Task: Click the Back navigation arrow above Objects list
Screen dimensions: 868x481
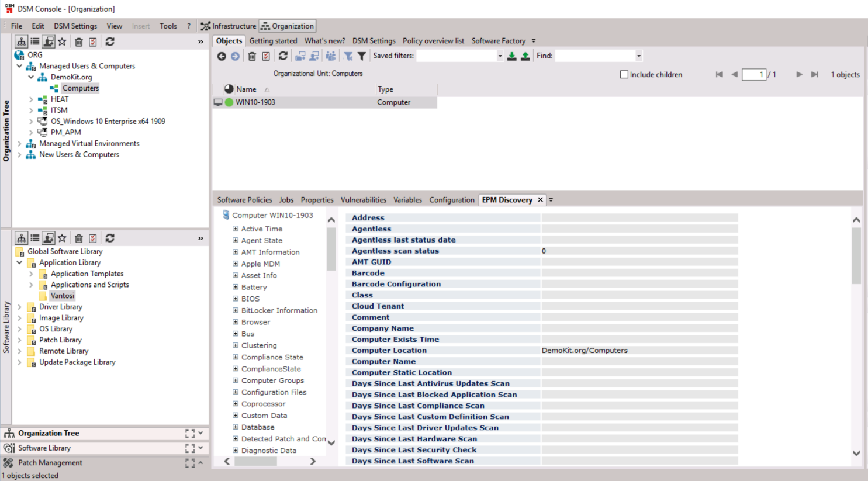Action: click(222, 56)
